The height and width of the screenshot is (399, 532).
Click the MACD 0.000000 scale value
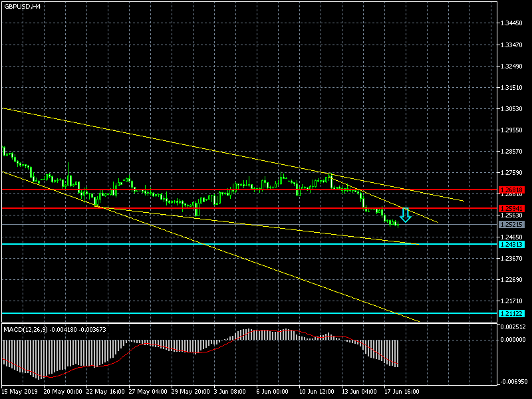coord(513,340)
